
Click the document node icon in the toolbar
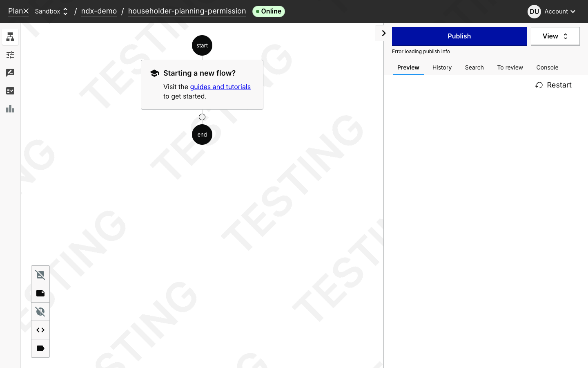coord(40,293)
